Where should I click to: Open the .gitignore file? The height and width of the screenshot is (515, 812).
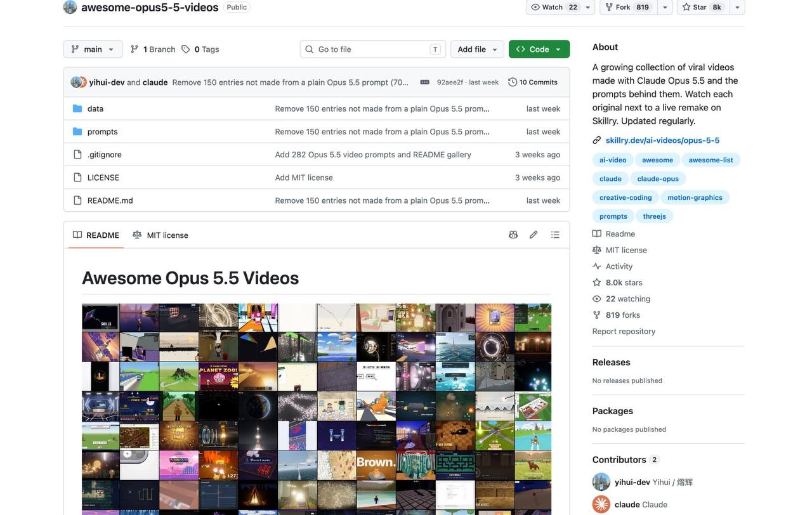[104, 154]
